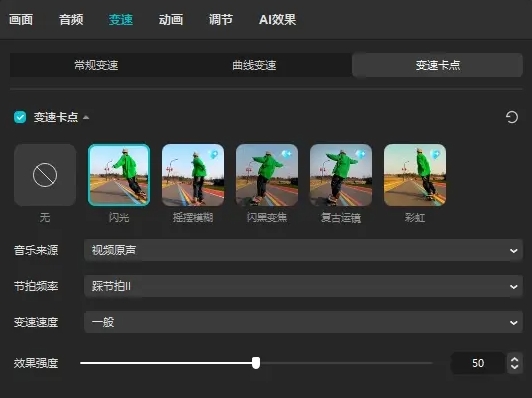Decrease 效果强度 with the down arrow
The height and width of the screenshot is (398, 532).
[x=514, y=367]
